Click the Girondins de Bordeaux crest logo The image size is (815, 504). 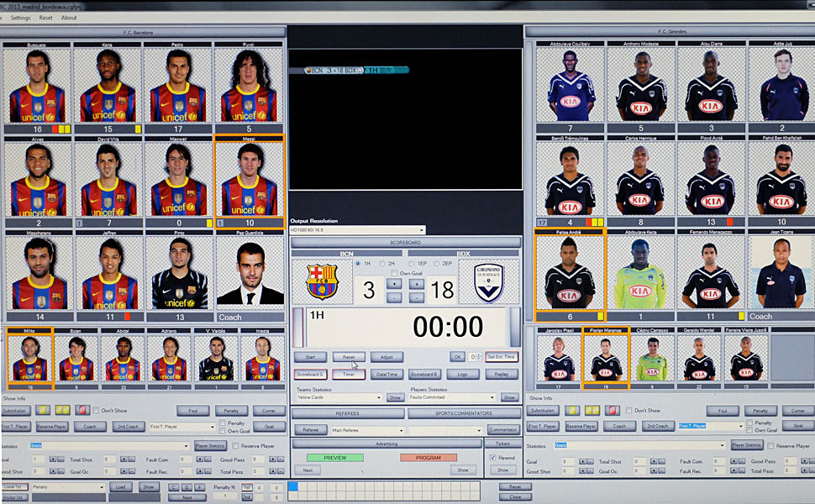click(489, 282)
